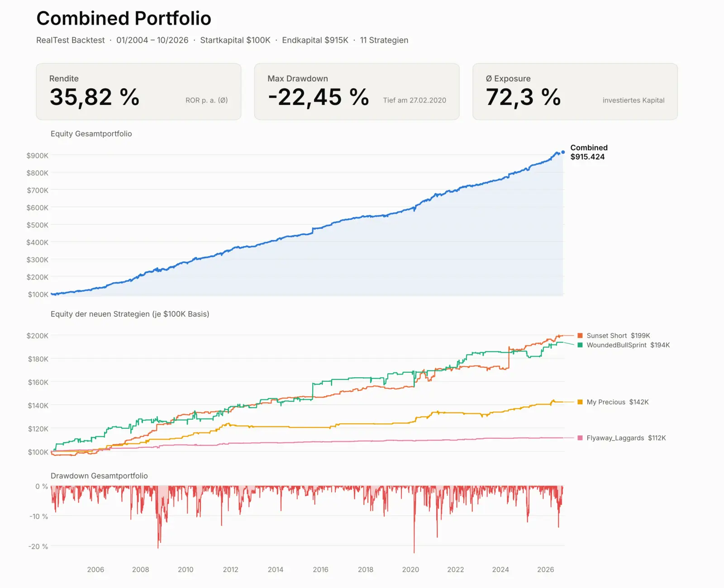Click the My Precious yellow legend swatch
724x588 pixels.
tap(580, 402)
